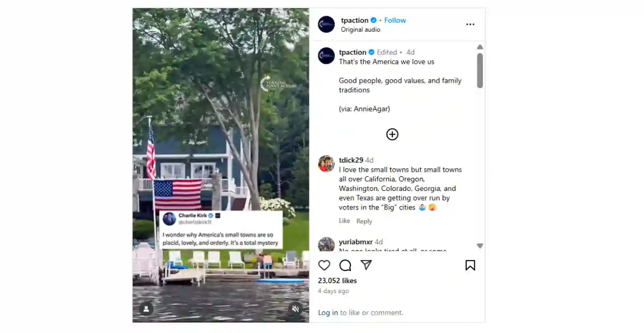
Task: Click the Log in link
Action: click(x=328, y=312)
